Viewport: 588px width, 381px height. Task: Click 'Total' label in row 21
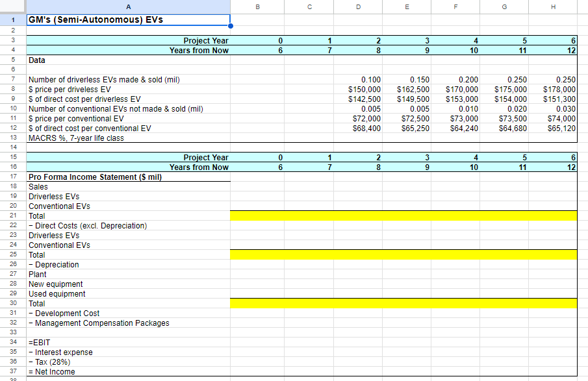point(37,215)
